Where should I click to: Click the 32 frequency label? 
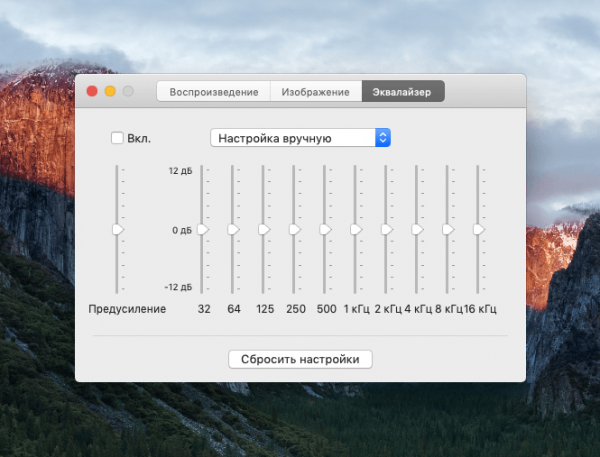[x=204, y=309]
